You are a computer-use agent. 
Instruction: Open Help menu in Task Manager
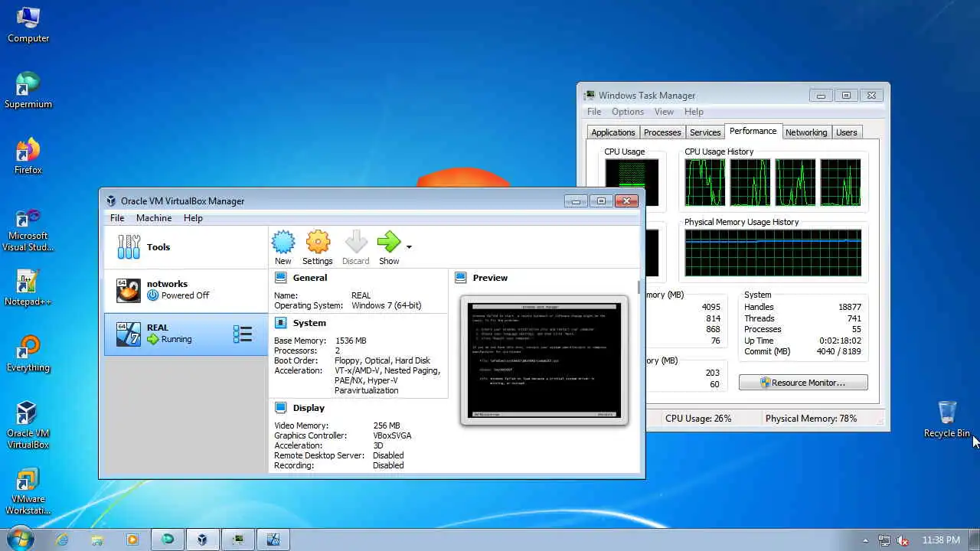coord(694,112)
